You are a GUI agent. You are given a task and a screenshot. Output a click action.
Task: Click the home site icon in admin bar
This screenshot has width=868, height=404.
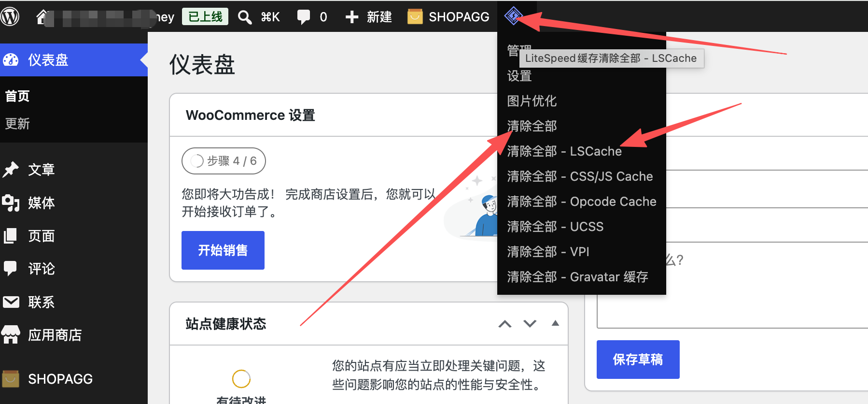(42, 17)
